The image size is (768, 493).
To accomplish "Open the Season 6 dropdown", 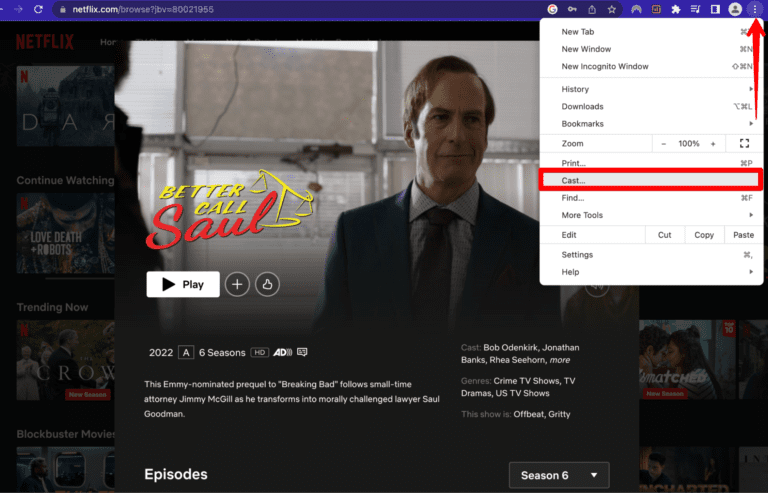I will (559, 475).
